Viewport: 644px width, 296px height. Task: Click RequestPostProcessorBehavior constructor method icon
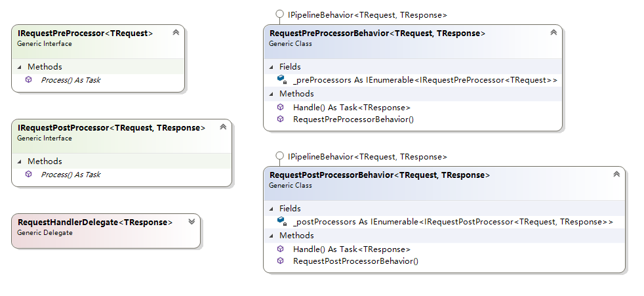tap(281, 261)
